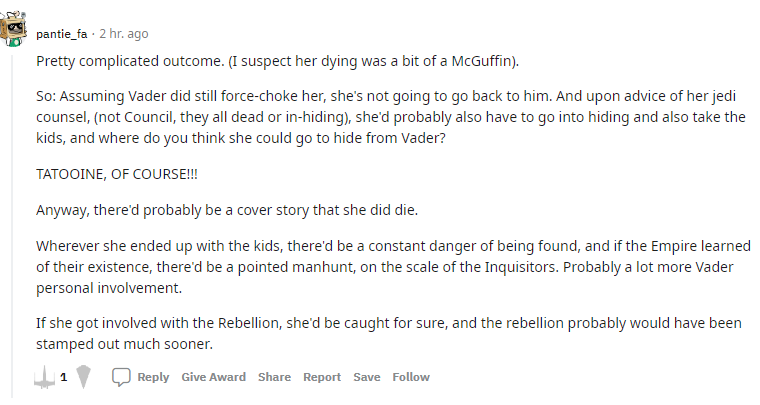The image size is (760, 405).
Task: Click the 'TATOOINE, OF COURSE!!!' line
Action: [117, 174]
